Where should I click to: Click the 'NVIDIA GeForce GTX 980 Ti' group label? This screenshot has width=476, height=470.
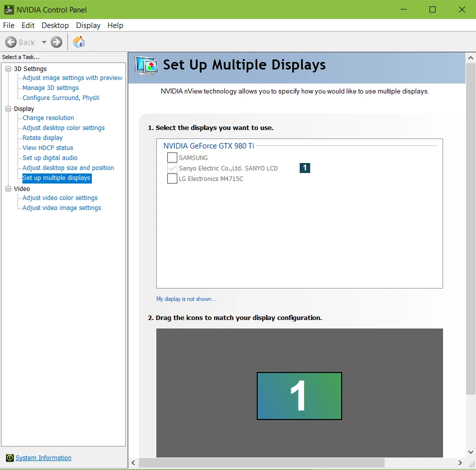(x=209, y=146)
